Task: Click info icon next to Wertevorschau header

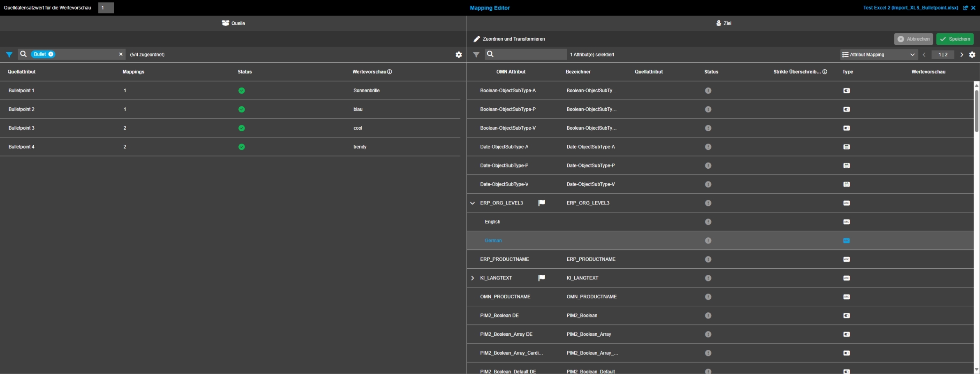Action: [x=389, y=72]
